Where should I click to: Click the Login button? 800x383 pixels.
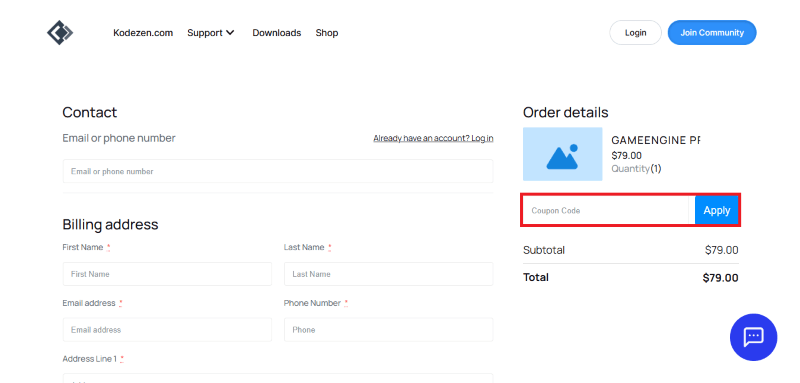point(635,33)
